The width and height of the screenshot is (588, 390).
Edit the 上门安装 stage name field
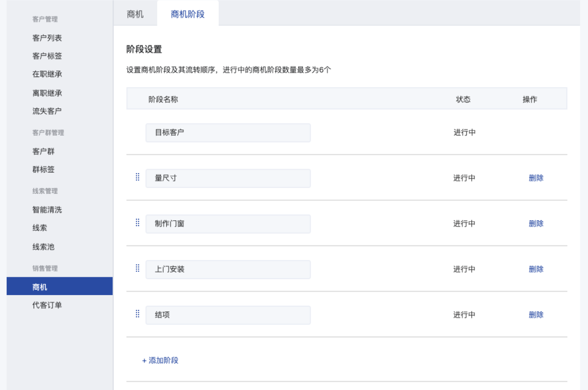(228, 269)
